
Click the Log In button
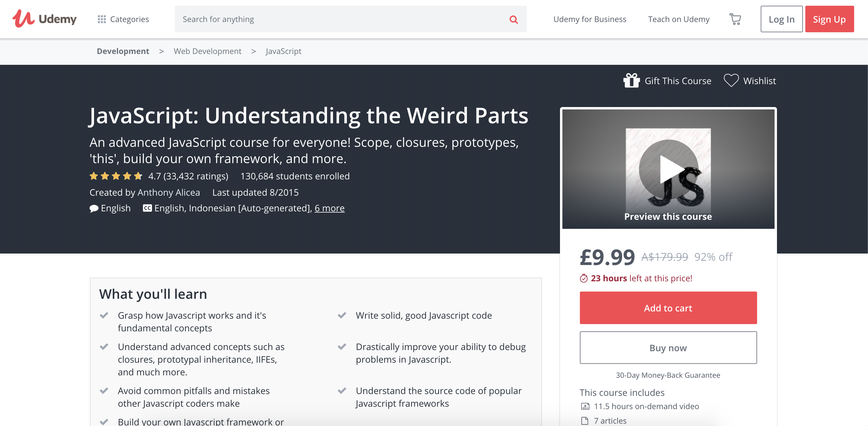point(781,19)
